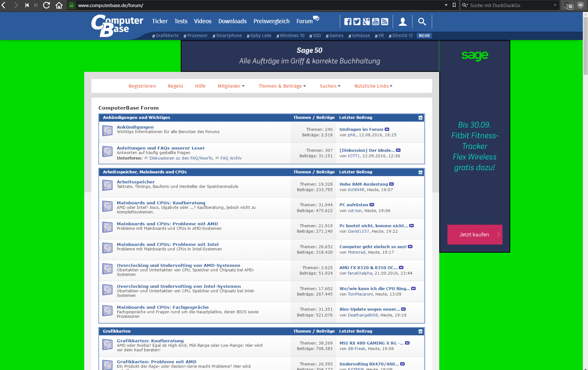Image resolution: width=588 pixels, height=370 pixels.
Task: Open the Tests menu item
Action: pyautogui.click(x=181, y=21)
